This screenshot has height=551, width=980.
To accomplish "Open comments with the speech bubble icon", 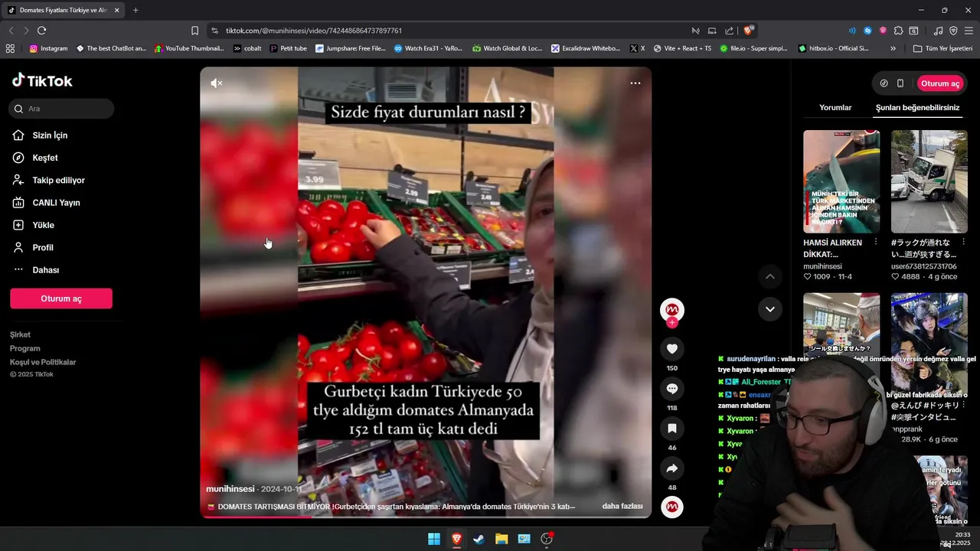I will click(672, 389).
